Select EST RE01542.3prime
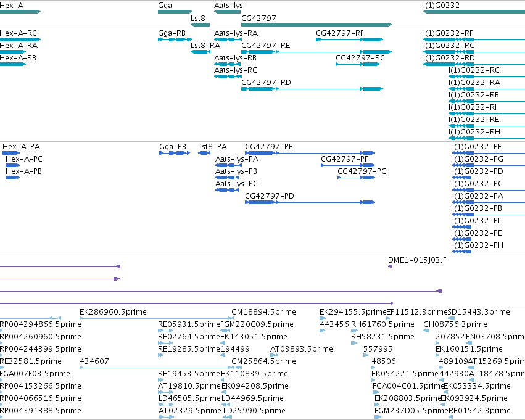The width and height of the screenshot is (525, 420). [451, 417]
